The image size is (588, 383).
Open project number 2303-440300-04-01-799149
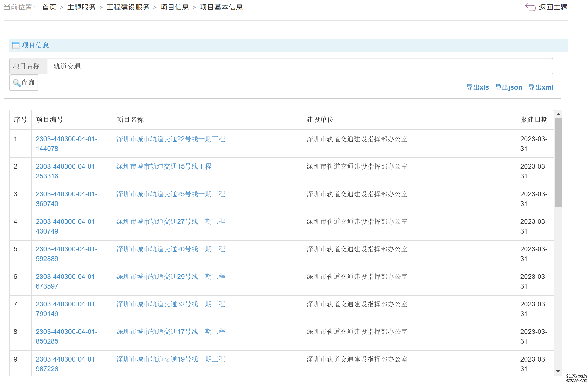pyautogui.click(x=67, y=309)
